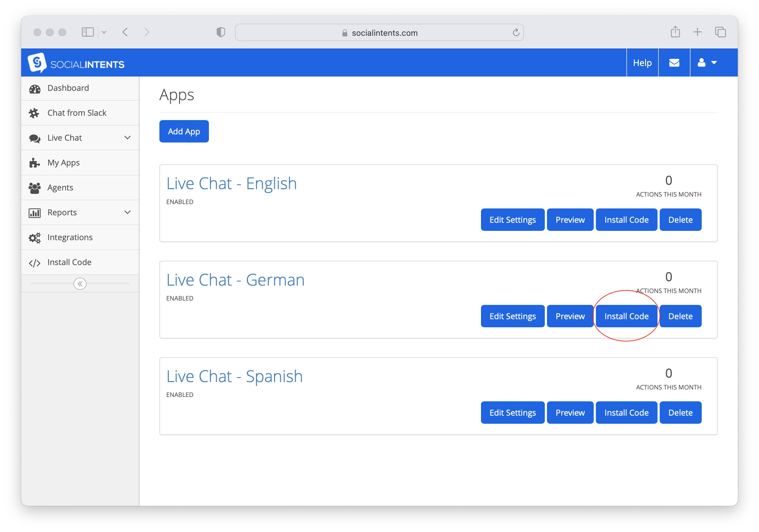This screenshot has width=759, height=532.
Task: Open the user account dropdown menu
Action: (x=707, y=63)
